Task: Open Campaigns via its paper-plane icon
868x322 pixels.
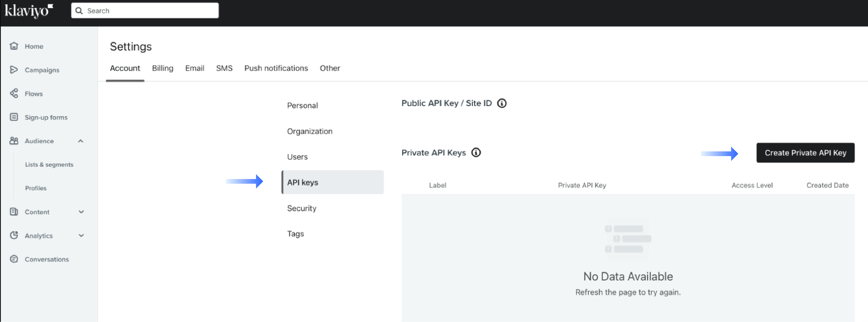Action: click(x=14, y=70)
